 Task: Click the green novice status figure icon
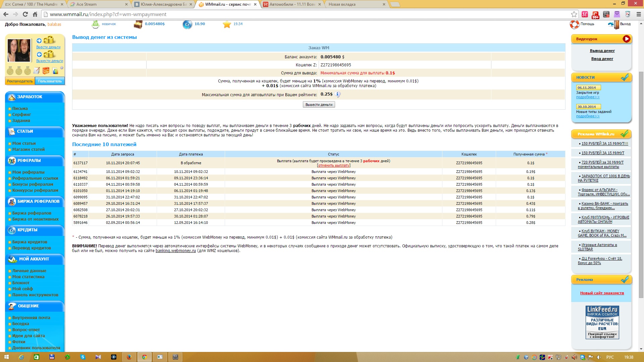coord(96,24)
